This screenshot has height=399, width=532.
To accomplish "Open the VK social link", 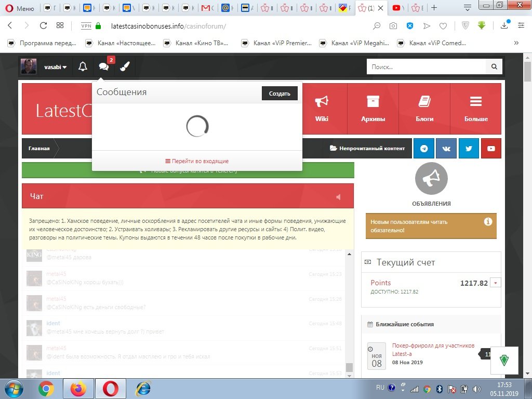I will 446,149.
